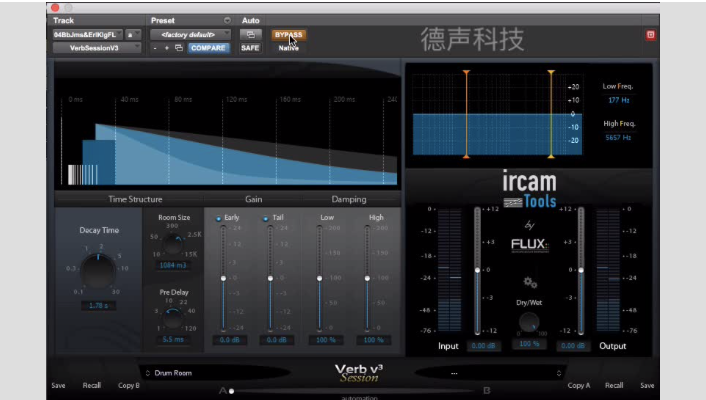Click previous preset minus button
The image size is (706, 400).
(155, 48)
